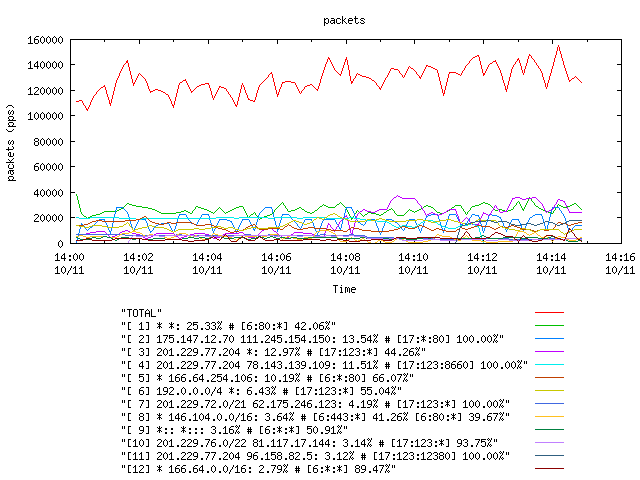Viewport: 640px width, 480px height.
Task: Click legend entry [ 6] 192.0.0.0/4
Action: click(261, 391)
